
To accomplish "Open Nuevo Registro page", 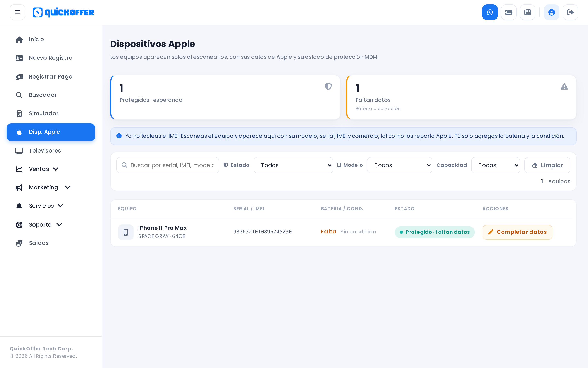I will point(51,58).
